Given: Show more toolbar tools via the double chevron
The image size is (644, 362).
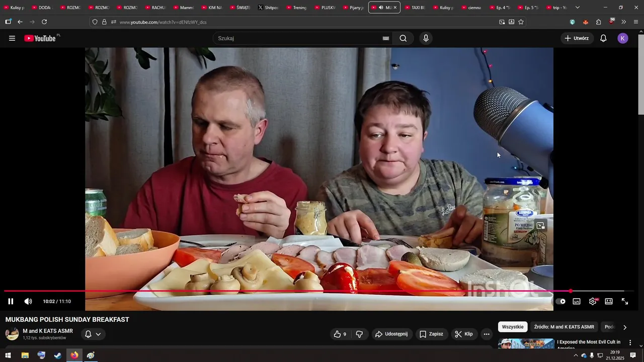Looking at the screenshot, I should (x=623, y=22).
